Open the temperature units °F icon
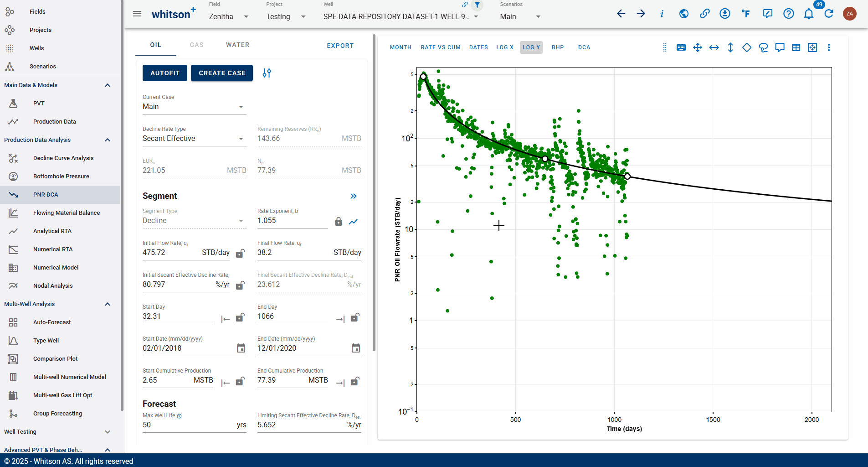Image resolution: width=868 pixels, height=467 pixels. click(x=745, y=14)
